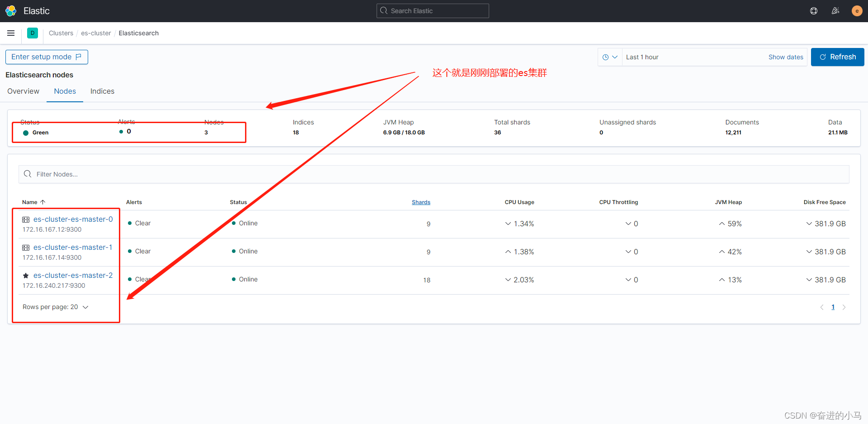Click the 42% JVM heap value

tap(735, 252)
